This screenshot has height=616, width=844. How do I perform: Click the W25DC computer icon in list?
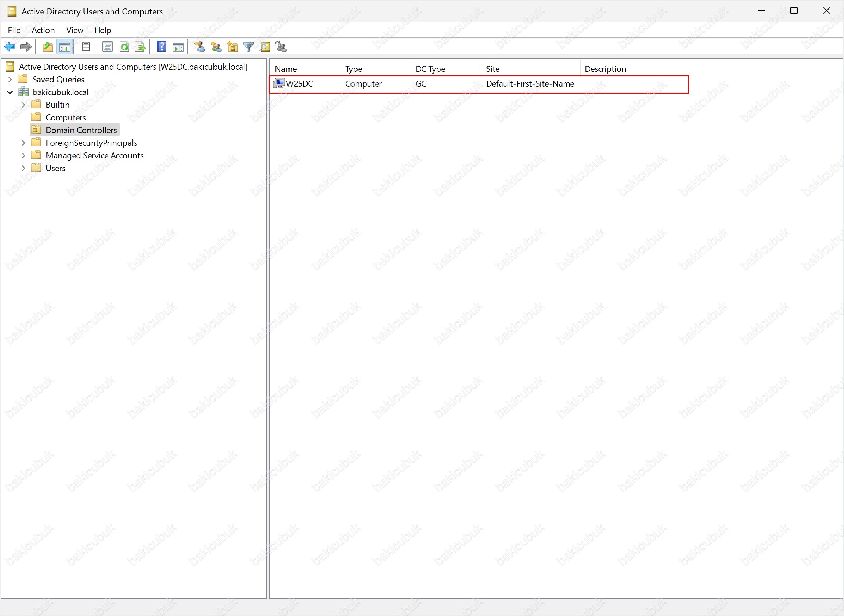point(279,83)
